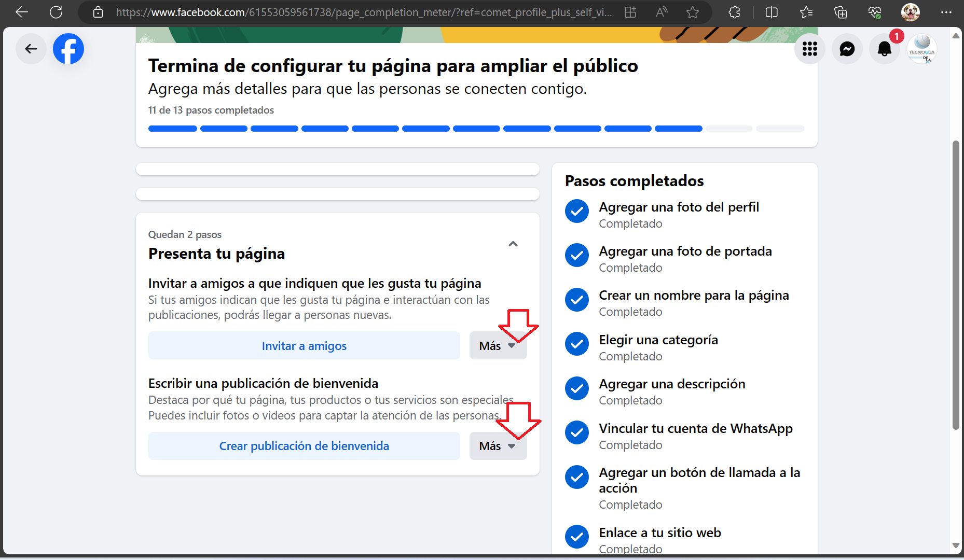This screenshot has width=964, height=560.
Task: Add this page to browser favorites
Action: coord(692,12)
